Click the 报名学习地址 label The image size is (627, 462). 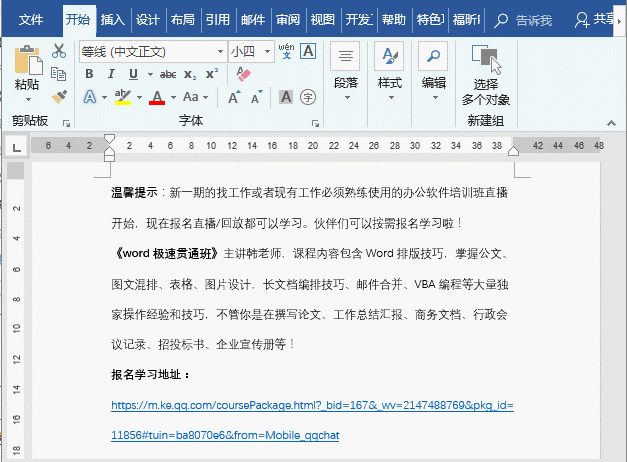[x=150, y=375]
